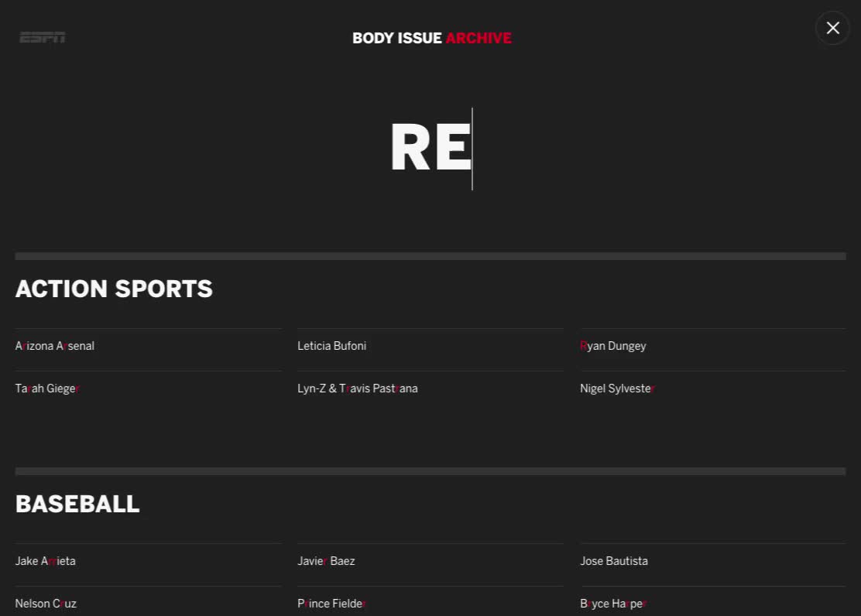Image resolution: width=861 pixels, height=616 pixels.
Task: Click the ESPN logo
Action: [x=43, y=37]
